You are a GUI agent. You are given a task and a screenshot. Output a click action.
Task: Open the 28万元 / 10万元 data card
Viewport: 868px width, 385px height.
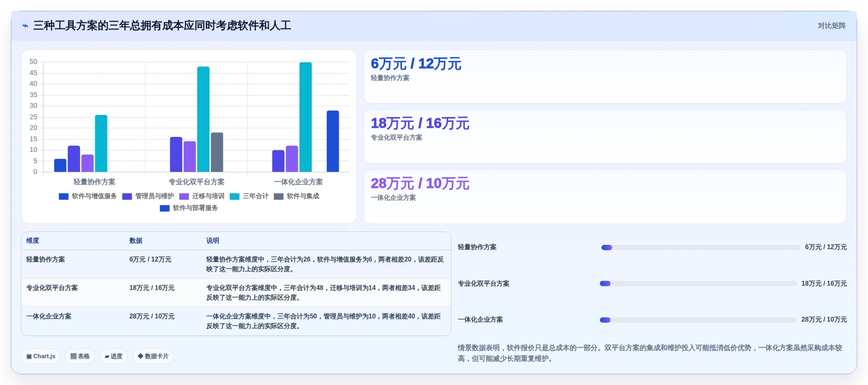[x=605, y=197]
